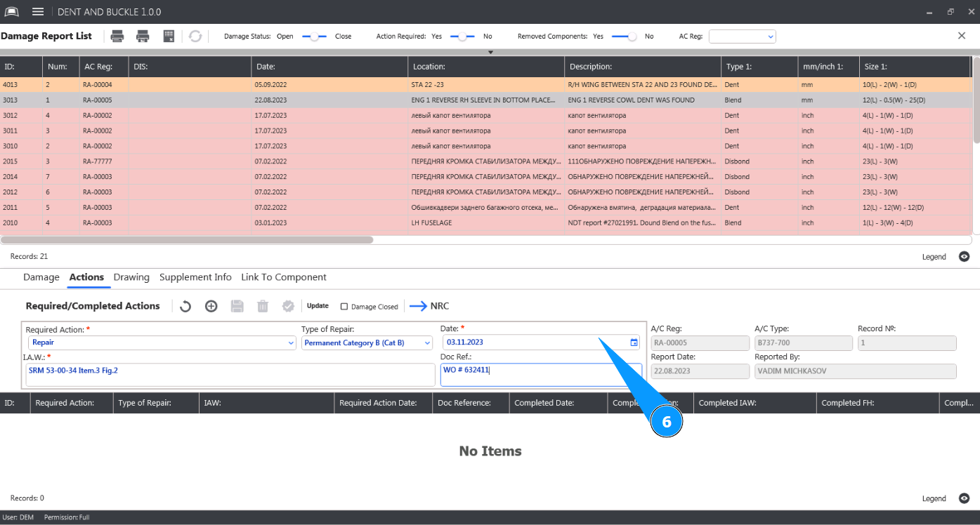Click the Type 1: column header

pyautogui.click(x=759, y=67)
